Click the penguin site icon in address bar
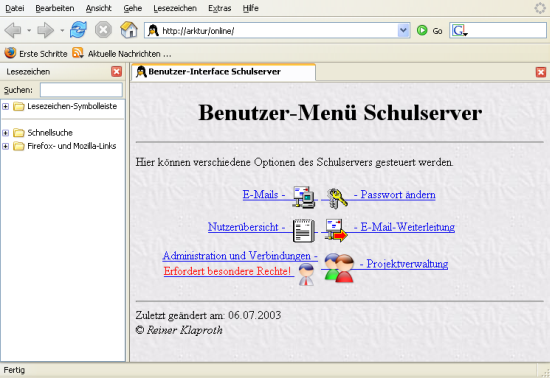This screenshot has width=550, height=378. [x=153, y=31]
